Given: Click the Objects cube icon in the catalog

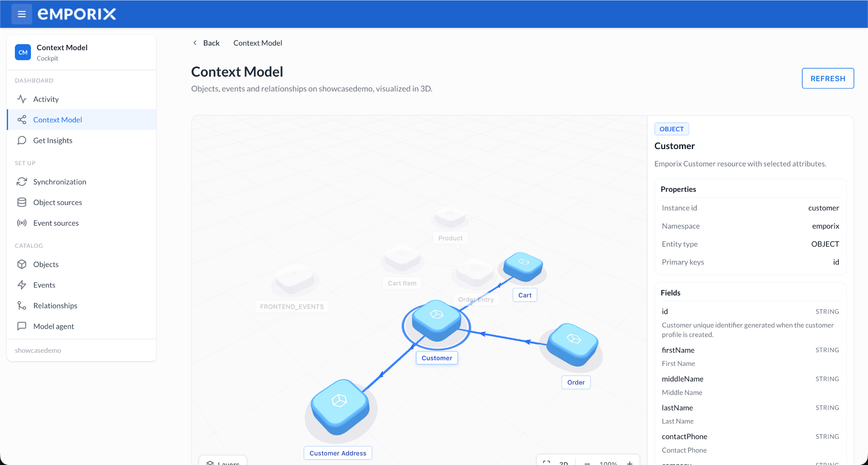Looking at the screenshot, I should (x=22, y=264).
